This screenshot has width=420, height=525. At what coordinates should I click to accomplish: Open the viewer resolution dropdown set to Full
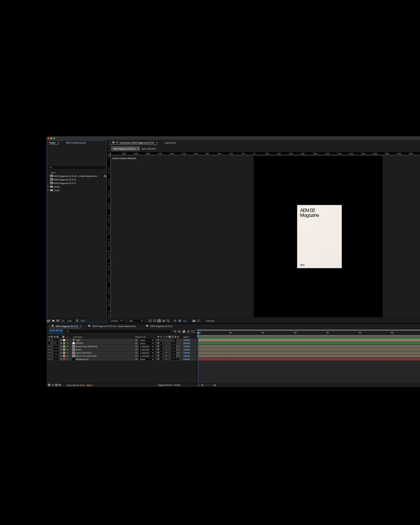pyautogui.click(x=136, y=321)
